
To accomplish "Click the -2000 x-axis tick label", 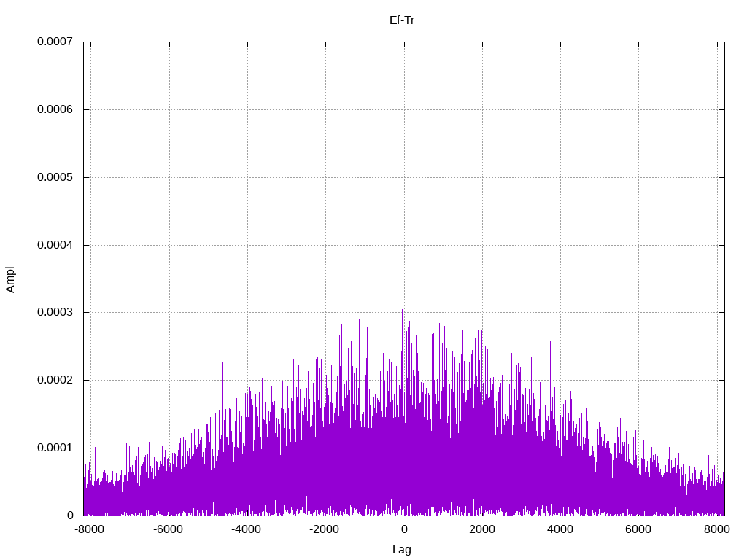I will [324, 529].
